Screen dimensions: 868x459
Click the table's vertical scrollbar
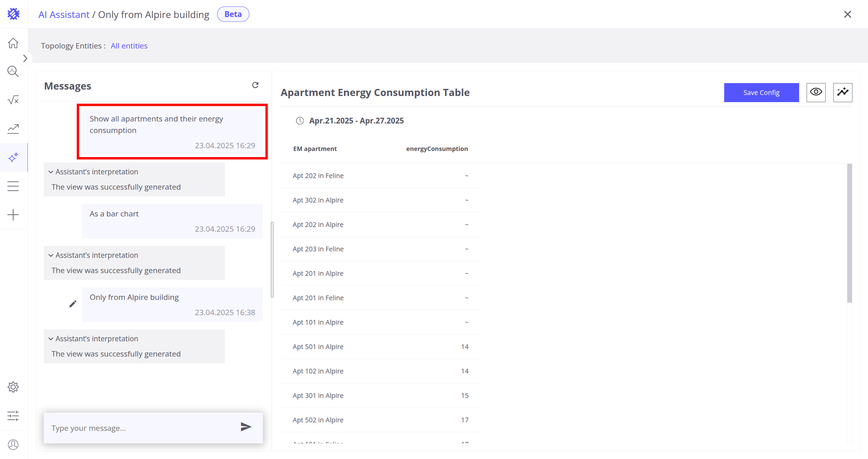(849, 233)
